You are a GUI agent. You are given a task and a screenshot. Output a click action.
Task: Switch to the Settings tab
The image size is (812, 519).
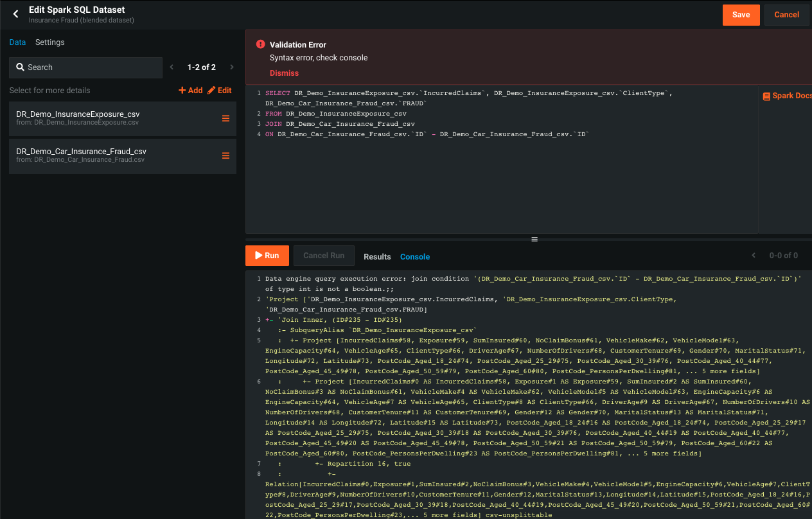(49, 42)
